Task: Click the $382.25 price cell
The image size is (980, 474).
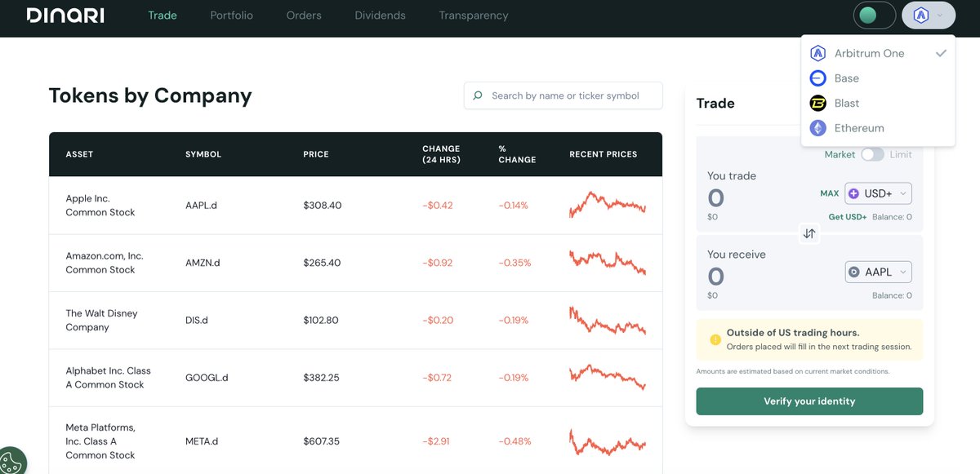Action: pos(321,378)
